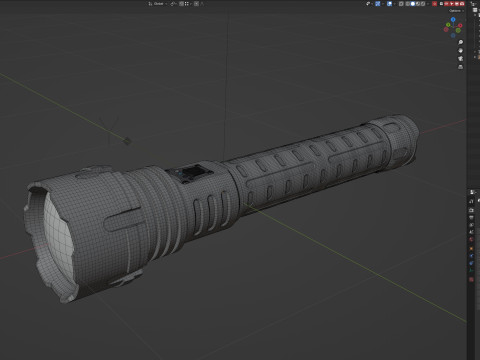Image resolution: width=480 pixels, height=360 pixels.
Task: Open the gizmo settings dropdown arrow
Action: pyautogui.click(x=383, y=4)
